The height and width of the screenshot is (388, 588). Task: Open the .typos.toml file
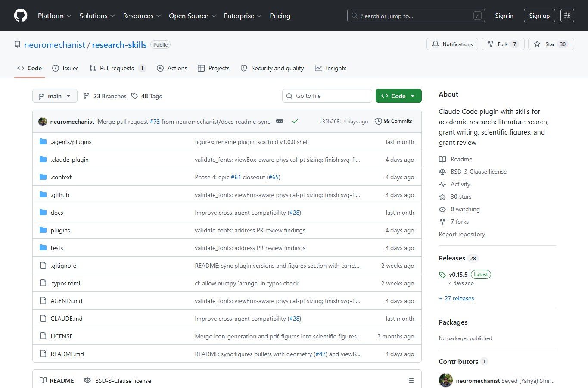pyautogui.click(x=65, y=283)
